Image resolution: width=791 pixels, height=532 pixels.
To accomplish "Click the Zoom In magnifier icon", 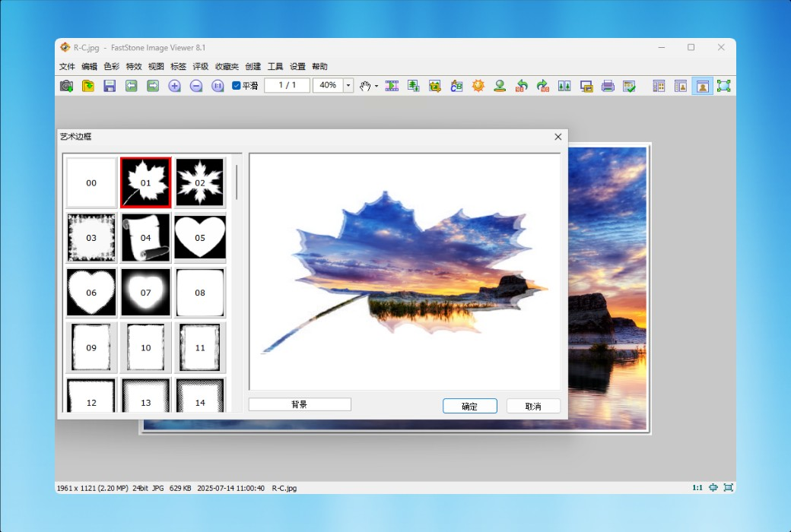I will (x=174, y=86).
